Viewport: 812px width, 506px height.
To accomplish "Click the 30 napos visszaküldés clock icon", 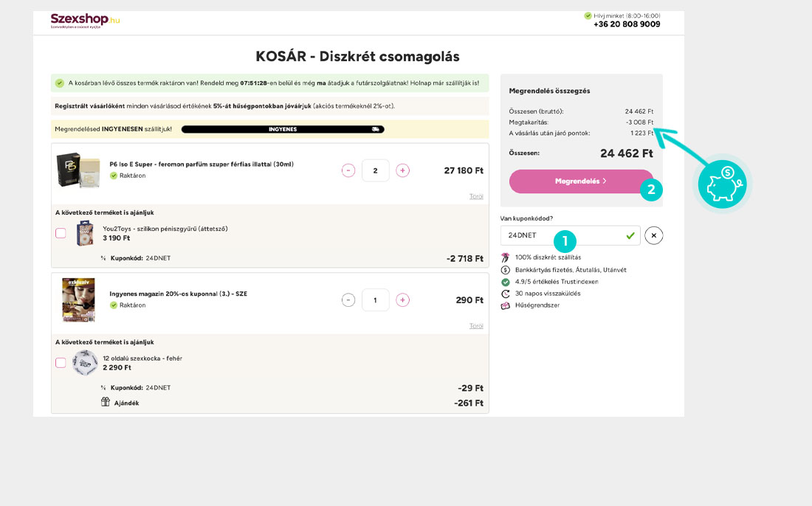I will click(x=506, y=294).
